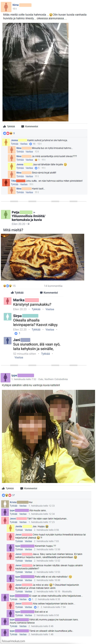
Task: Click reaction emoji icons showing 9 reactions
Action: [x=7, y=133]
